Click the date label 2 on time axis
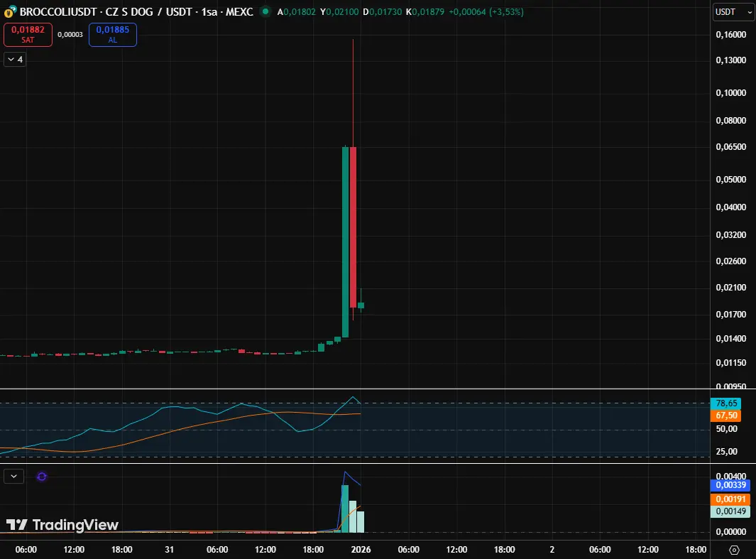756x559 pixels. [x=552, y=549]
